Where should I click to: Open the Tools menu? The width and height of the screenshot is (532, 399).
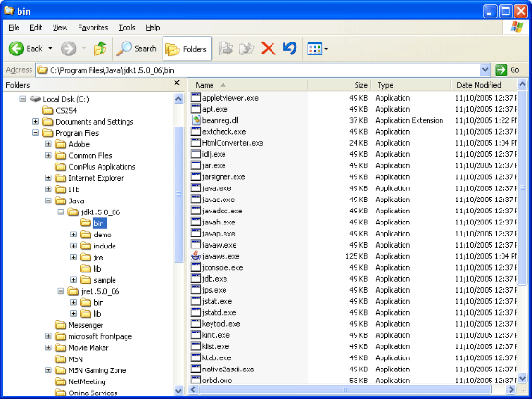pyautogui.click(x=127, y=28)
